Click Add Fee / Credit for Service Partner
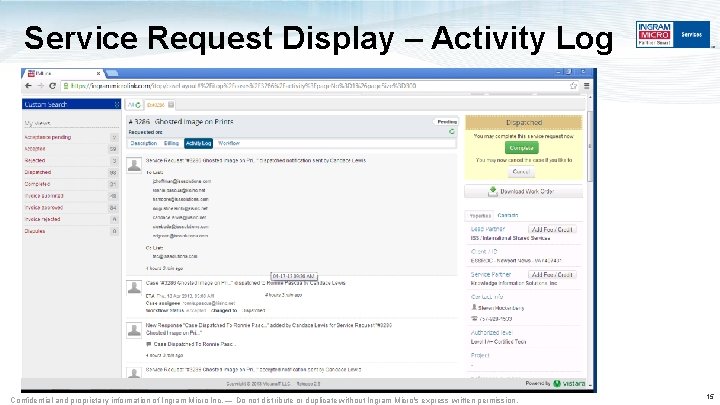720x405 pixels. (552, 275)
